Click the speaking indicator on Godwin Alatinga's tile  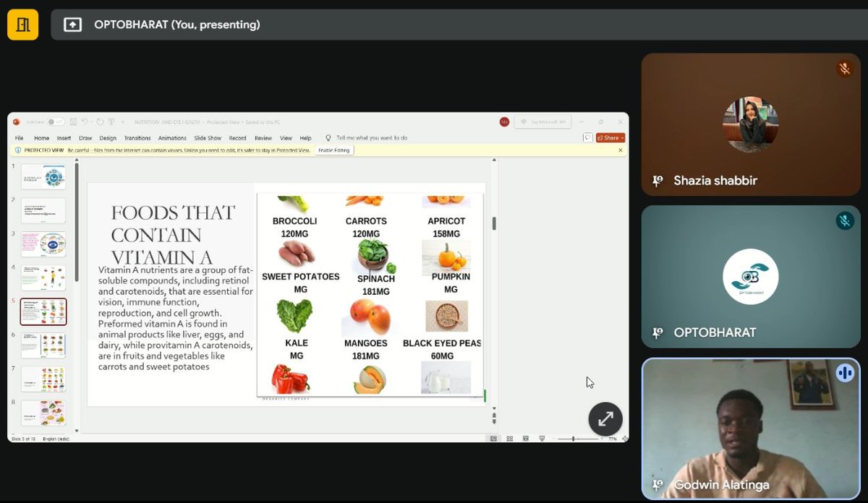(844, 373)
